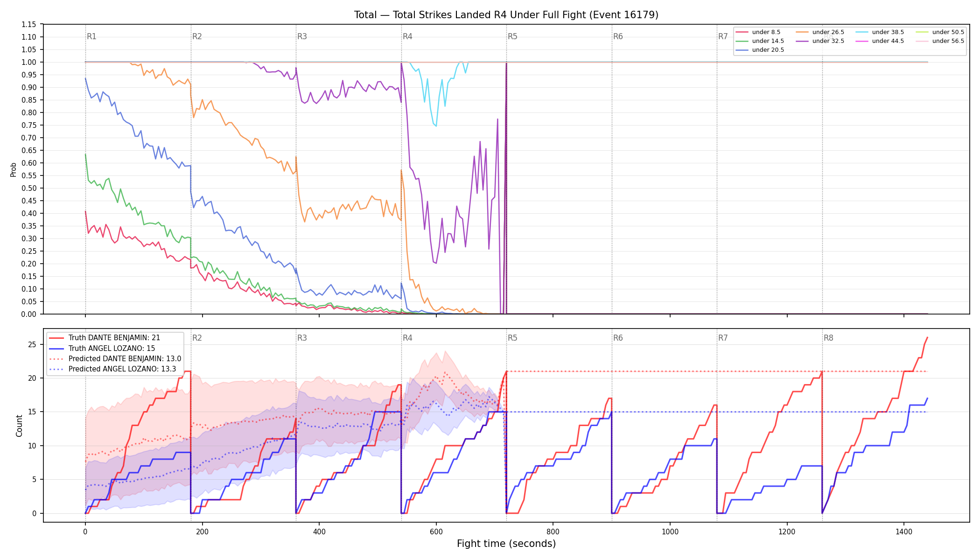Click the 0.50 tick on Prob axis

point(29,188)
